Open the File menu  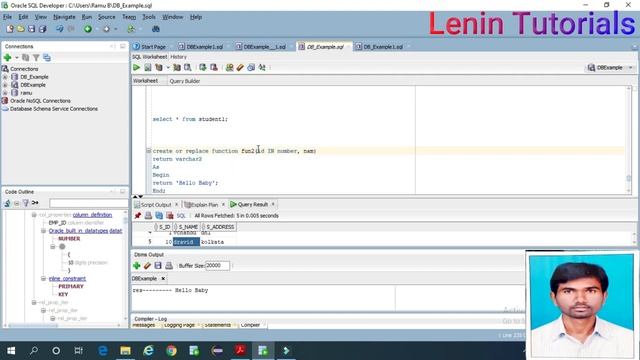(7, 17)
